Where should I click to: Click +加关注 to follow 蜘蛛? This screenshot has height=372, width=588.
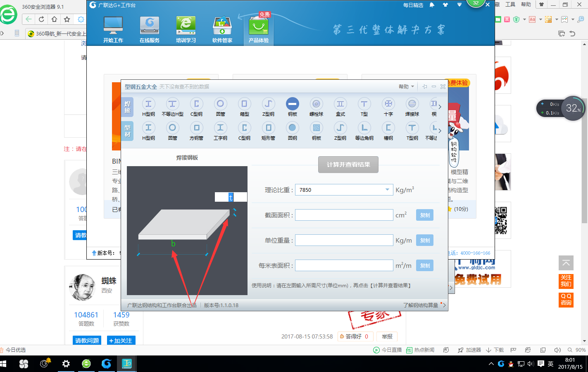tap(121, 341)
